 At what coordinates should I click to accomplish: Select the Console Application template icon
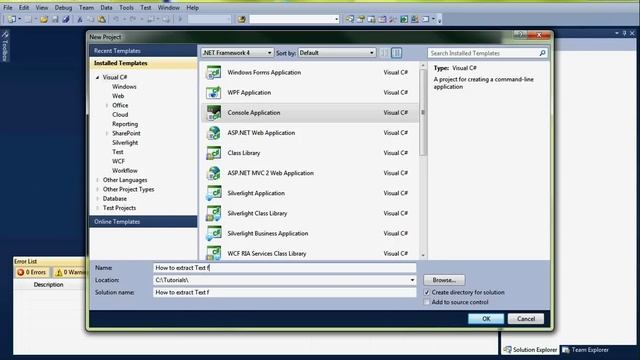click(213, 113)
